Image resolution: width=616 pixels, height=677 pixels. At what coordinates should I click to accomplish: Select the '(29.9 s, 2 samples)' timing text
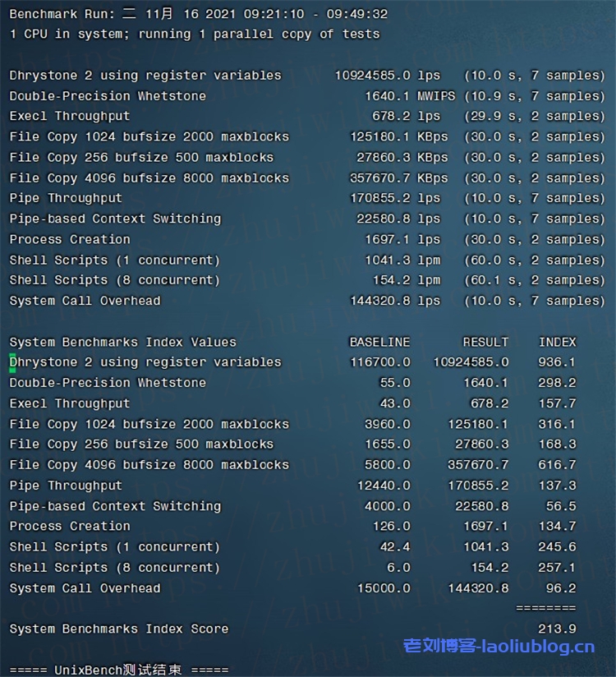click(x=535, y=116)
